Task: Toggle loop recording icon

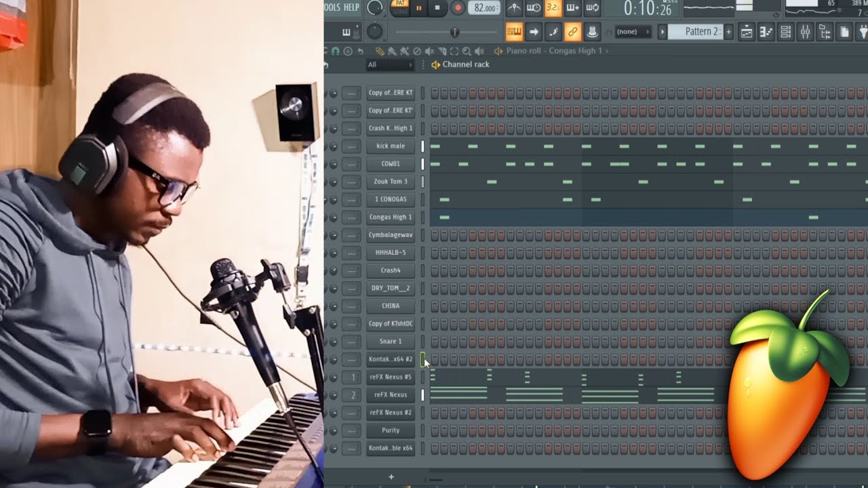Action: [x=593, y=8]
